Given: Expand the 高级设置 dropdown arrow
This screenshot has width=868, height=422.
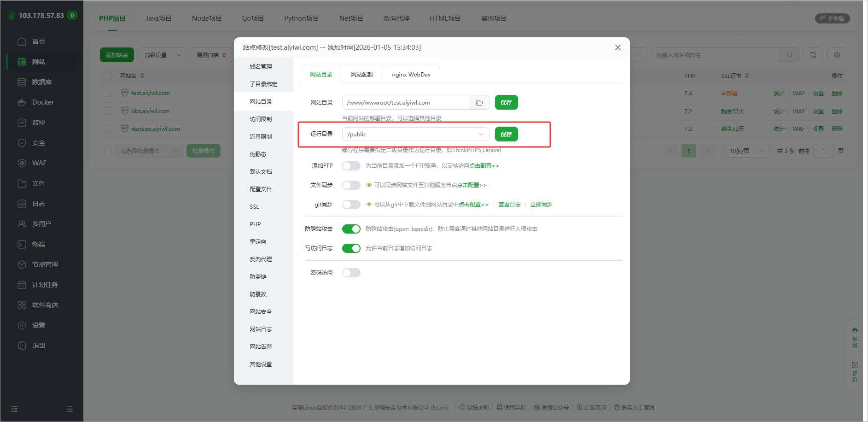Looking at the screenshot, I should (x=179, y=55).
